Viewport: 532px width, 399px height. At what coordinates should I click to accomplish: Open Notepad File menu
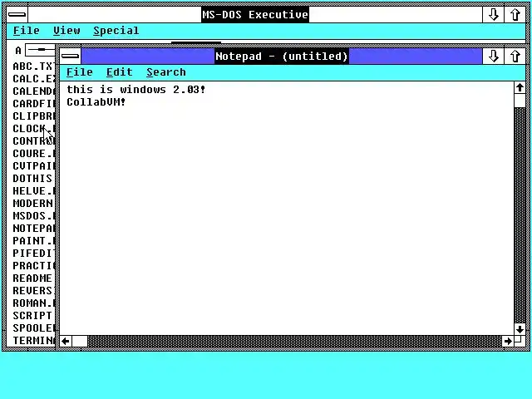pos(80,72)
